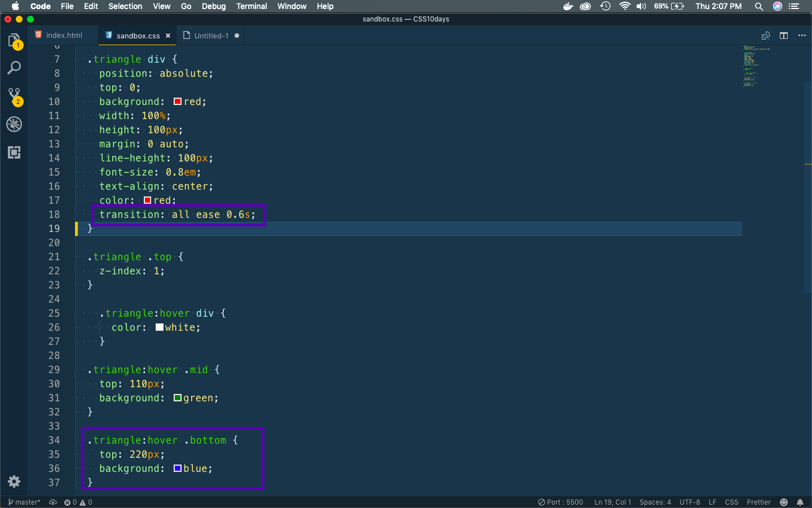Viewport: 812px width, 508px height.
Task: Open the Search view in activity bar
Action: point(14,68)
